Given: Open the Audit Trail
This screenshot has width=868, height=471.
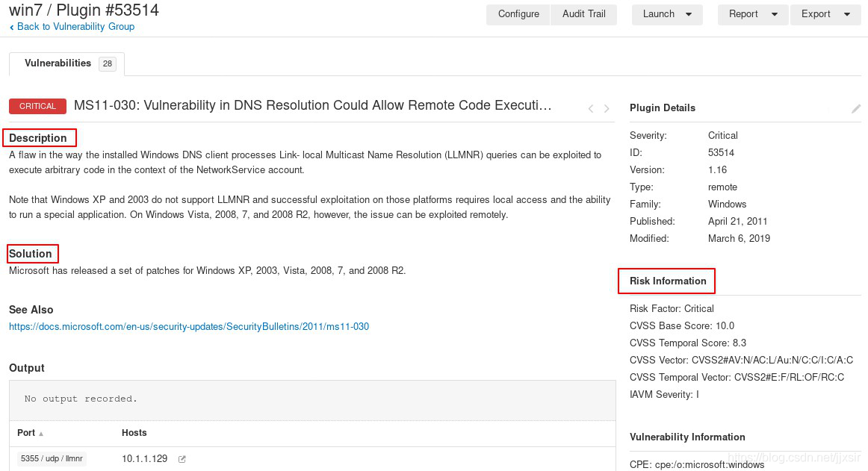Looking at the screenshot, I should pos(584,14).
